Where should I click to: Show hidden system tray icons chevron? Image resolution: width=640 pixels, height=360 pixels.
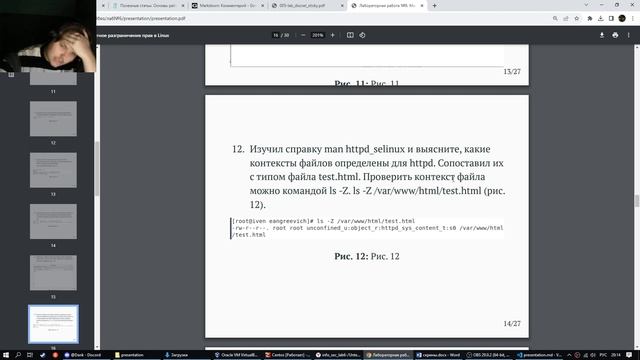coord(569,355)
